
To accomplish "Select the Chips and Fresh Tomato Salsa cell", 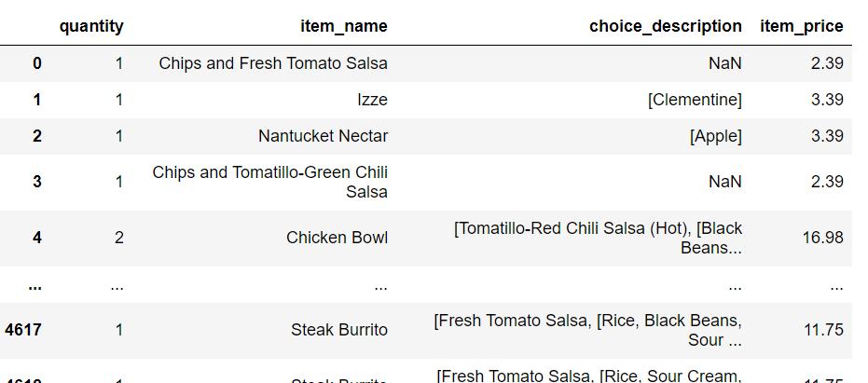I will click(273, 63).
